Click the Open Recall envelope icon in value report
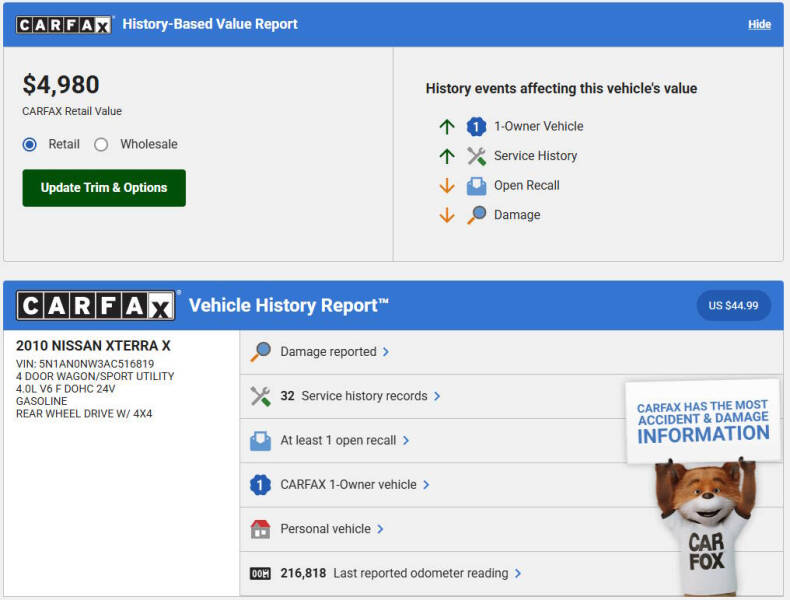This screenshot has height=600, width=790. [476, 186]
